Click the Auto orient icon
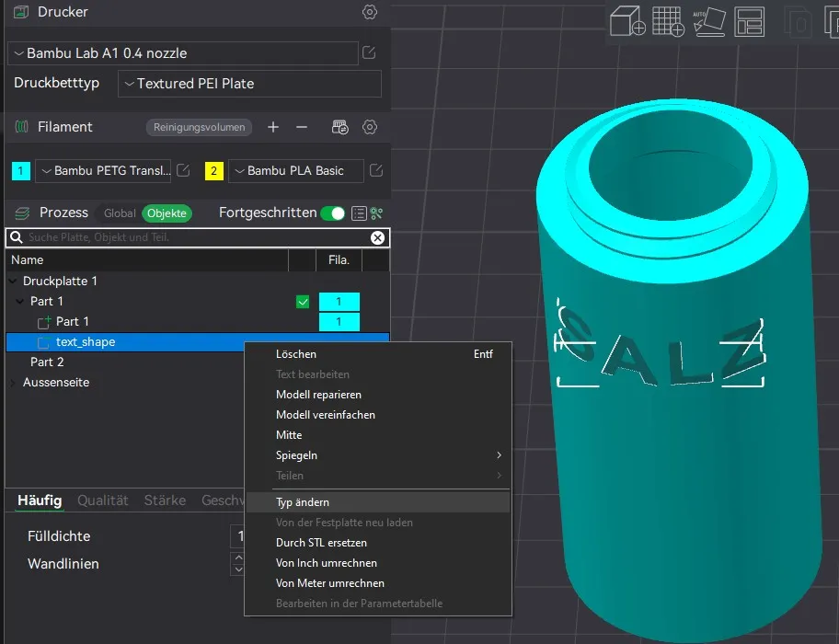This screenshot has height=644, width=839. coord(709,21)
